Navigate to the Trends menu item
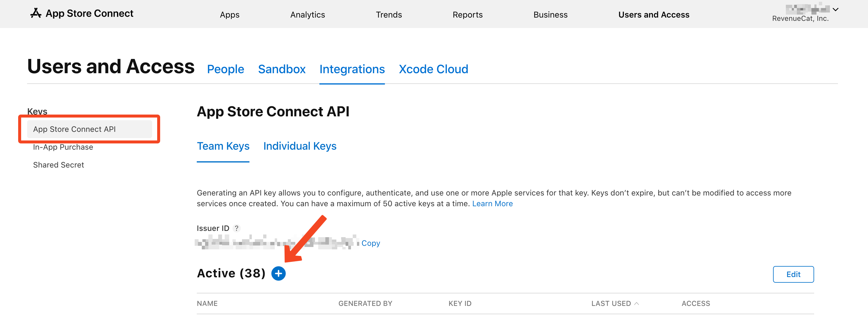868x319 pixels. pyautogui.click(x=389, y=15)
